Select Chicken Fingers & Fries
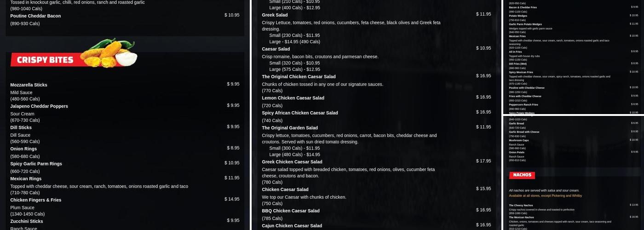 35,200
